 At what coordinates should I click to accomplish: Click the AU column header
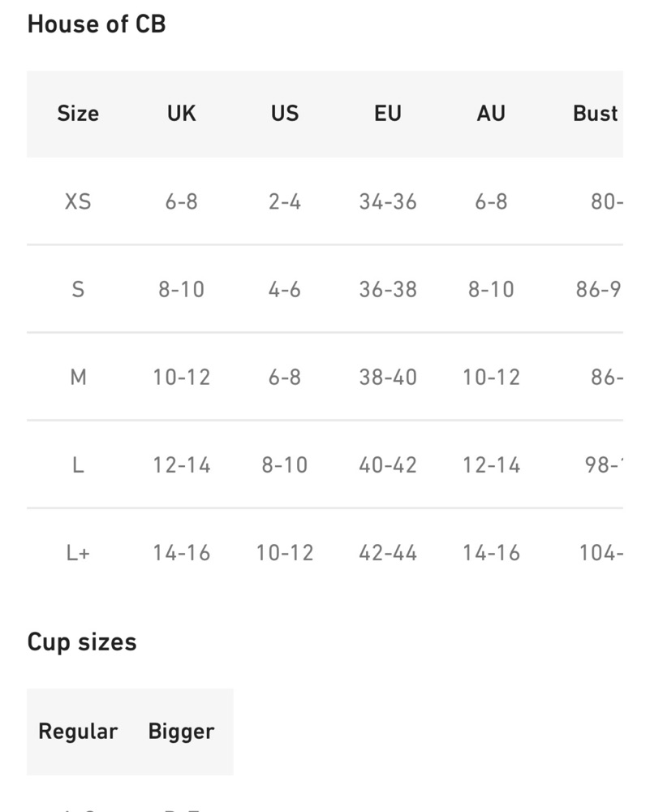[491, 114]
